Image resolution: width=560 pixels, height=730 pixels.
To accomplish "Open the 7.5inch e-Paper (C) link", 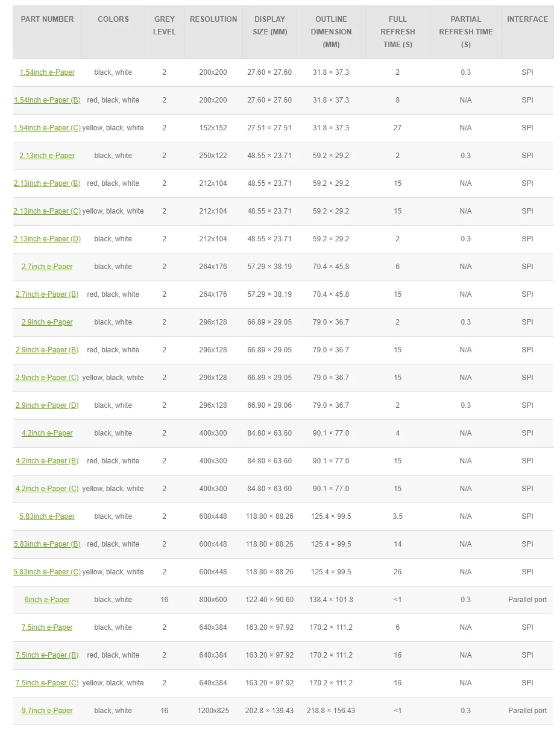I will (47, 683).
